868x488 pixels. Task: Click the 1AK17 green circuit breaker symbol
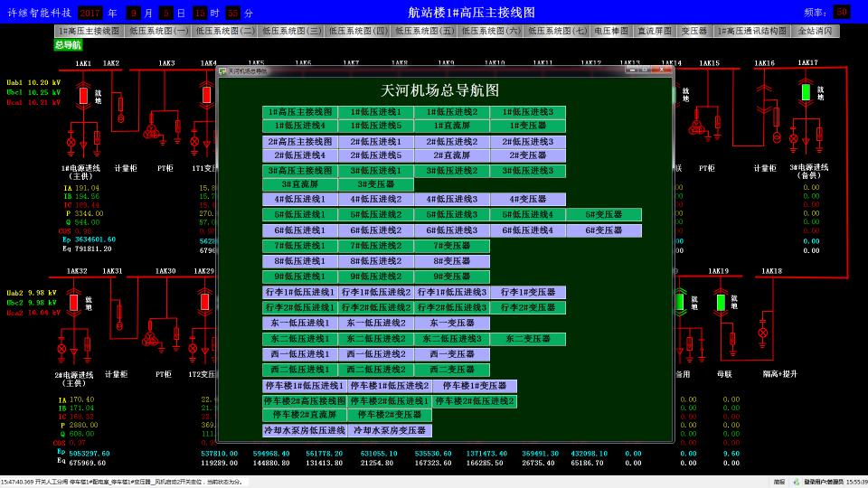806,91
